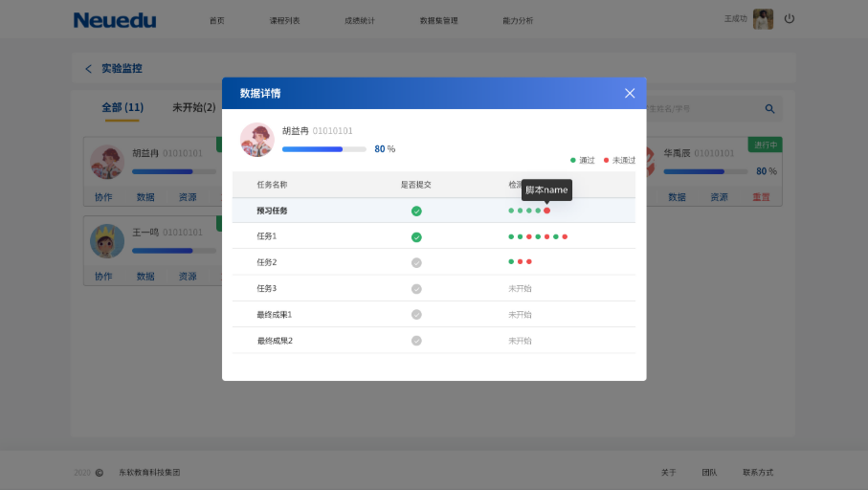Open 数据集管理 in the top navigation
Screen dimensions: 868x490
[438, 20]
